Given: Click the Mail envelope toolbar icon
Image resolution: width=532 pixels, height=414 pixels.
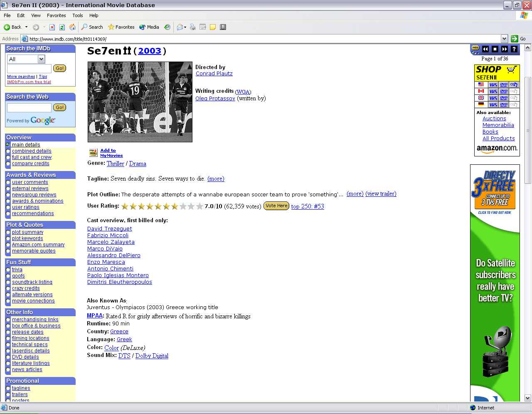Looking at the screenshot, I should 180,27.
